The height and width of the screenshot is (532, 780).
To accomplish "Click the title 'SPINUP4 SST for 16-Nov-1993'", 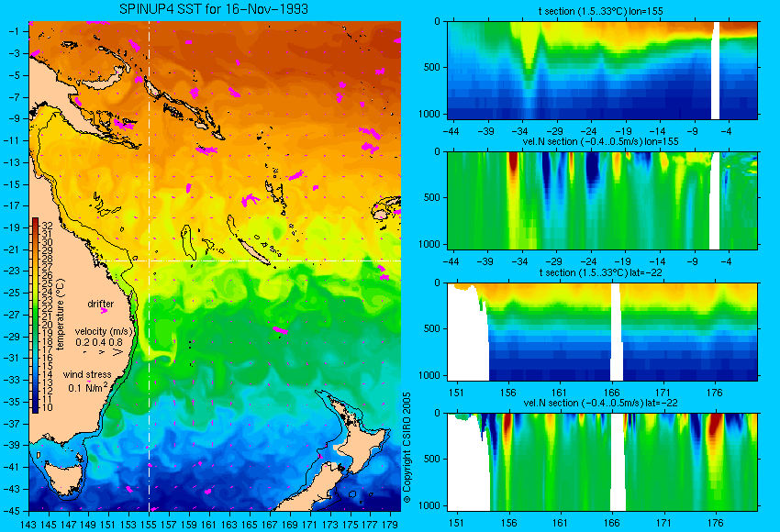I will coord(214,9).
